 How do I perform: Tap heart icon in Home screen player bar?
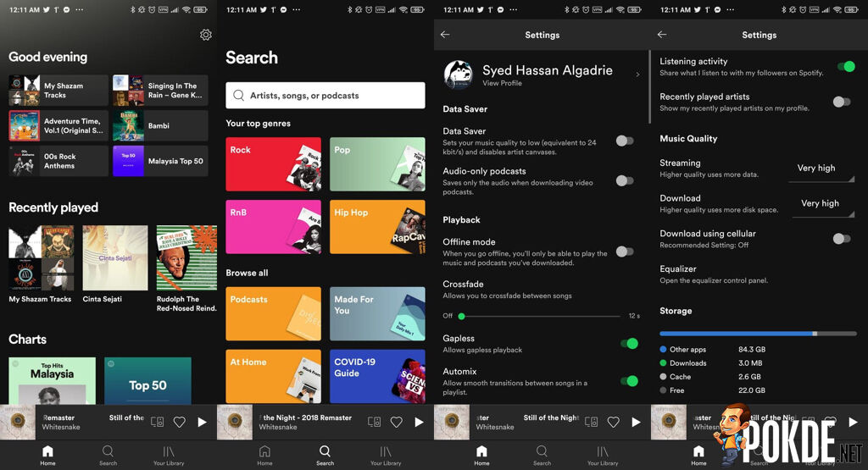pos(180,422)
